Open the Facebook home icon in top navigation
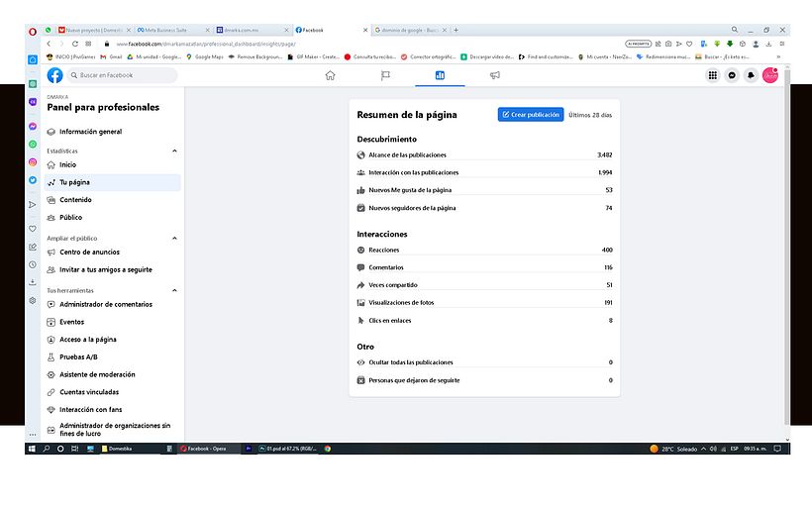Viewport: 812px width, 508px height. [x=330, y=75]
